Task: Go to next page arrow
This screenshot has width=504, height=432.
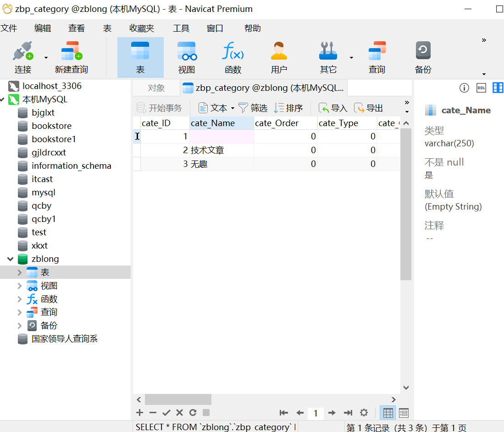Action: click(x=332, y=413)
